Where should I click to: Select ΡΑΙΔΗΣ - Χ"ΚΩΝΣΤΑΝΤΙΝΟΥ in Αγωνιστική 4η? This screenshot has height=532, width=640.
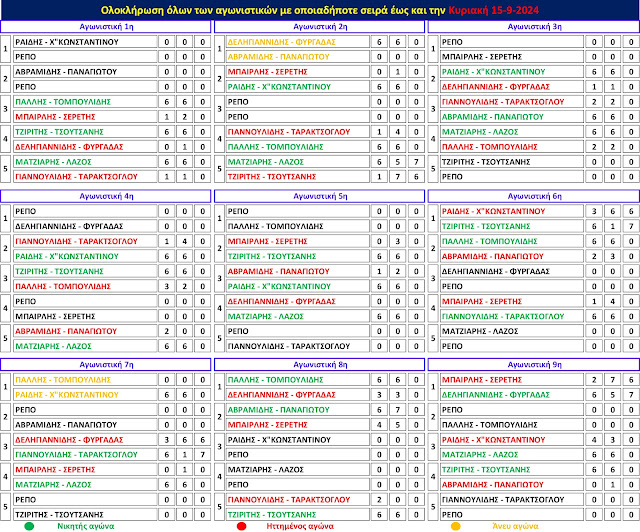(x=85, y=256)
